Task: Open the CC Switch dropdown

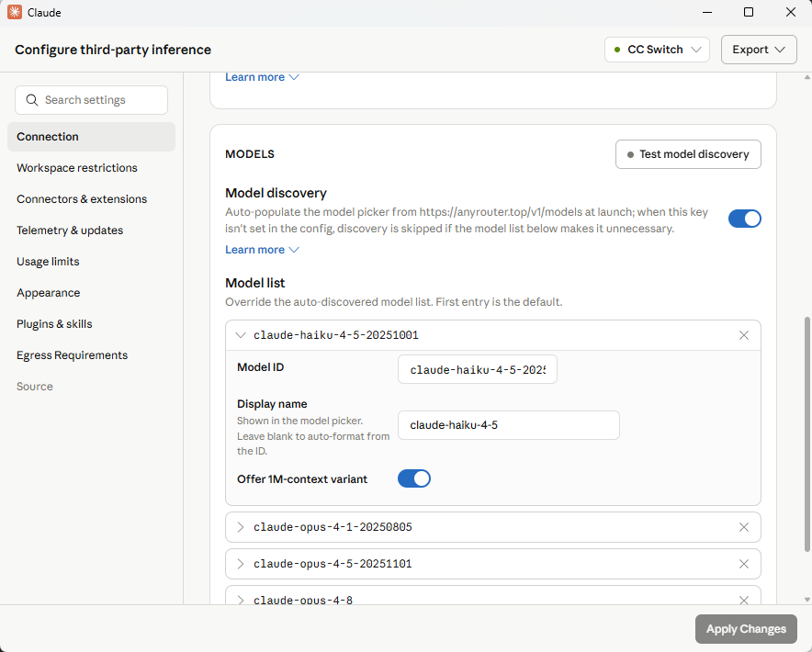Action: [657, 50]
